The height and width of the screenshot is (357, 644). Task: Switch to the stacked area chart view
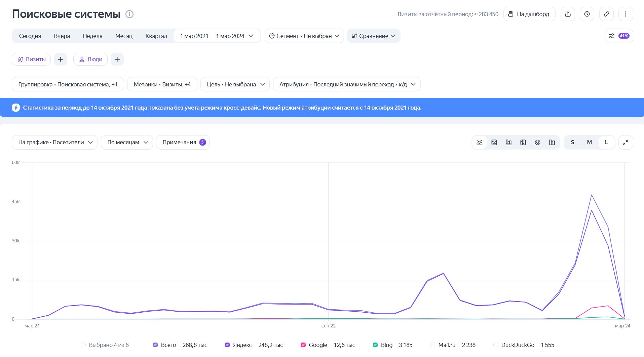494,143
